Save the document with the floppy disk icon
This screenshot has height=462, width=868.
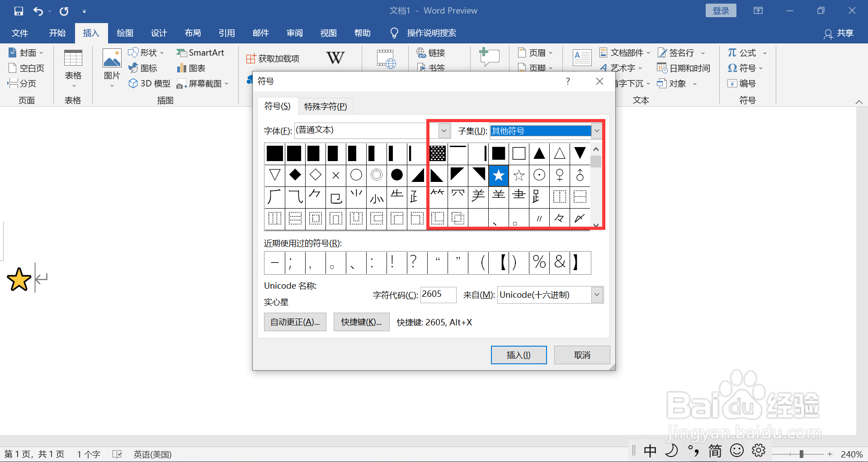[x=19, y=11]
